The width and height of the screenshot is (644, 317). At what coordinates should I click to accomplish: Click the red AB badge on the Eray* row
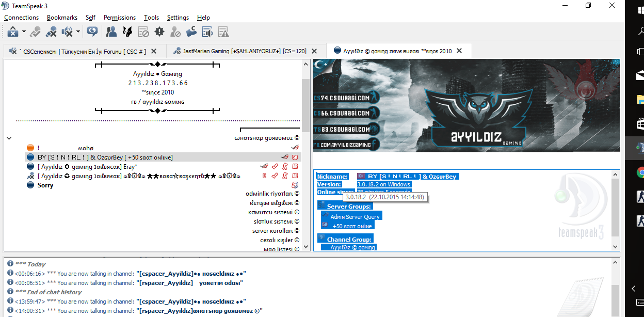coord(295,166)
